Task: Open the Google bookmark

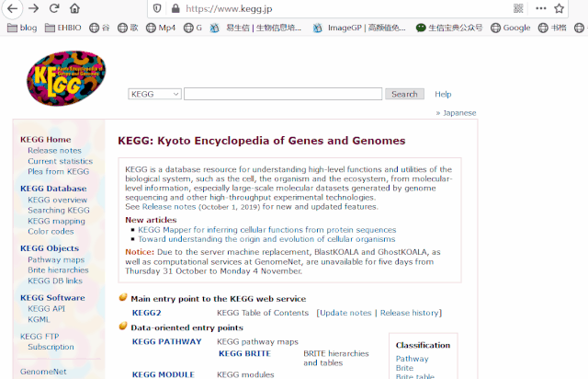Action: pyautogui.click(x=511, y=28)
